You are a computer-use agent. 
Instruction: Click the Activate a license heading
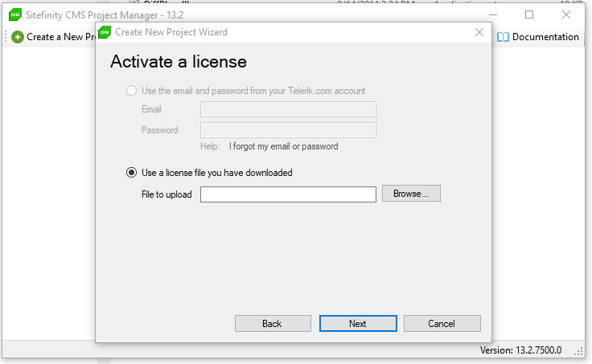point(179,62)
